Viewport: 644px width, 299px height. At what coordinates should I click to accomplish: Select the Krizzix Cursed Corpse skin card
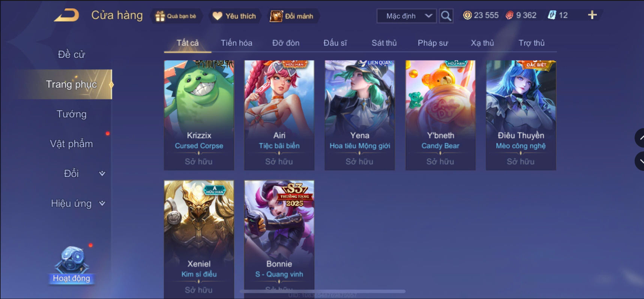coord(199,115)
